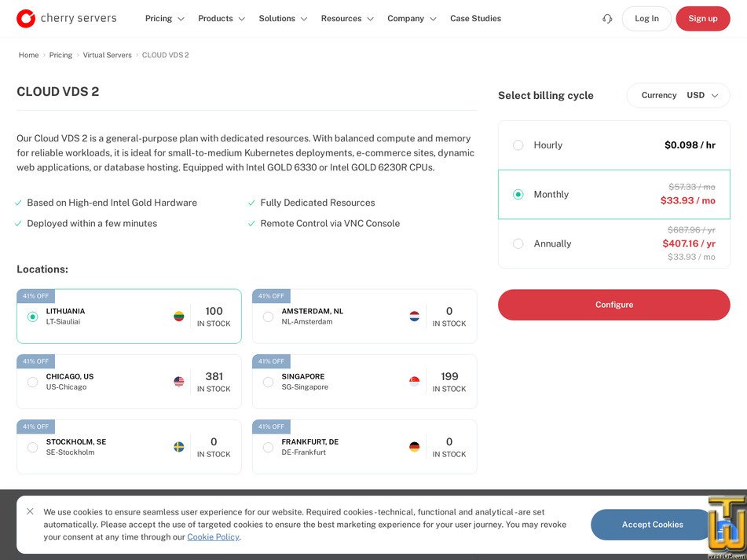Choose Lithuania LT-Siauliai location
Screen dimensions: 747x560
[129, 317]
